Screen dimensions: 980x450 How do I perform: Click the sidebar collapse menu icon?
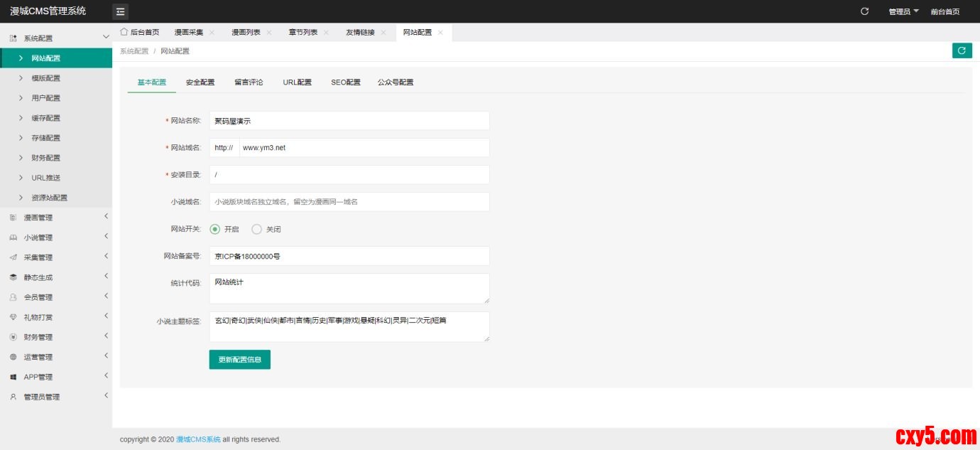click(x=120, y=11)
